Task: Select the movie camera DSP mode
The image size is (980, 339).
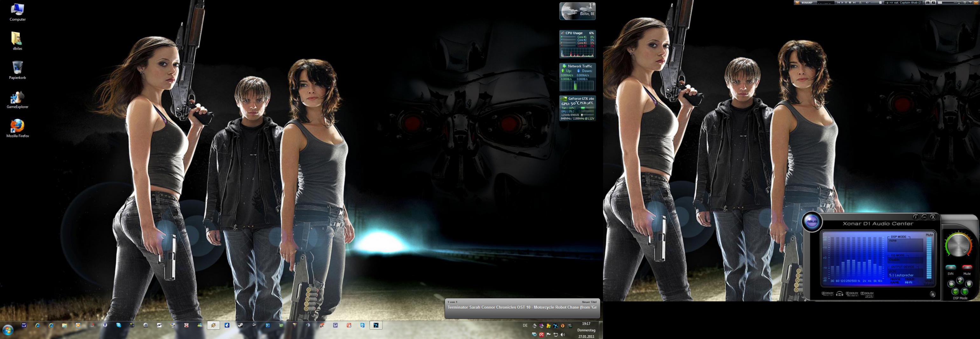Action: pyautogui.click(x=969, y=284)
